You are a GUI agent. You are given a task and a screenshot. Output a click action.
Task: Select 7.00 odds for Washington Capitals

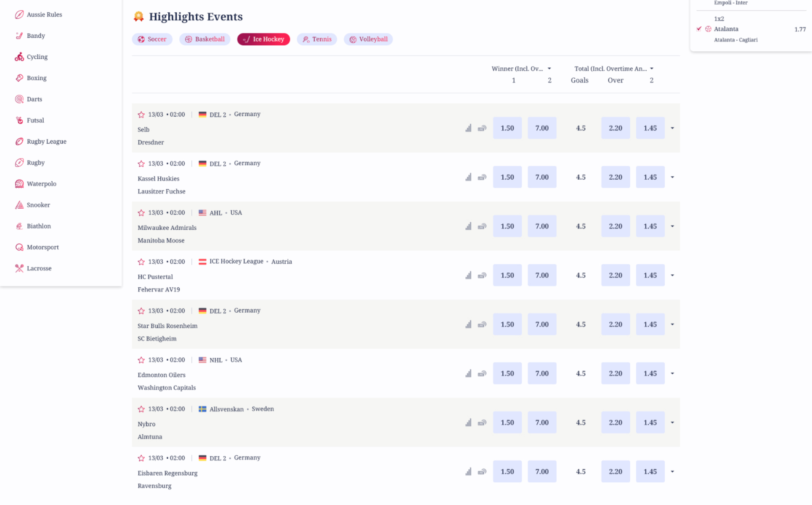542,374
